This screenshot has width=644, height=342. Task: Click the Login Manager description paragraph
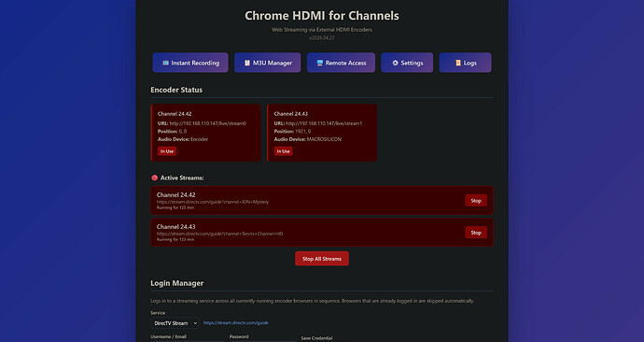click(312, 301)
